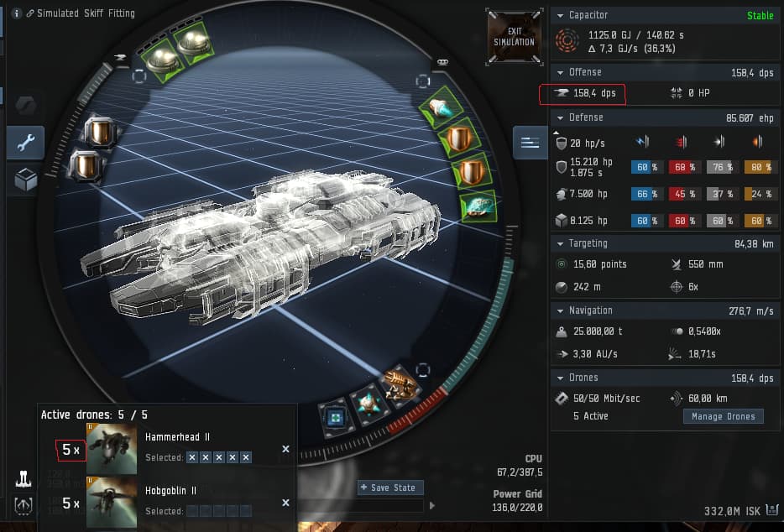Click the fitting info icon
784x532 pixels.
pyautogui.click(x=16, y=13)
